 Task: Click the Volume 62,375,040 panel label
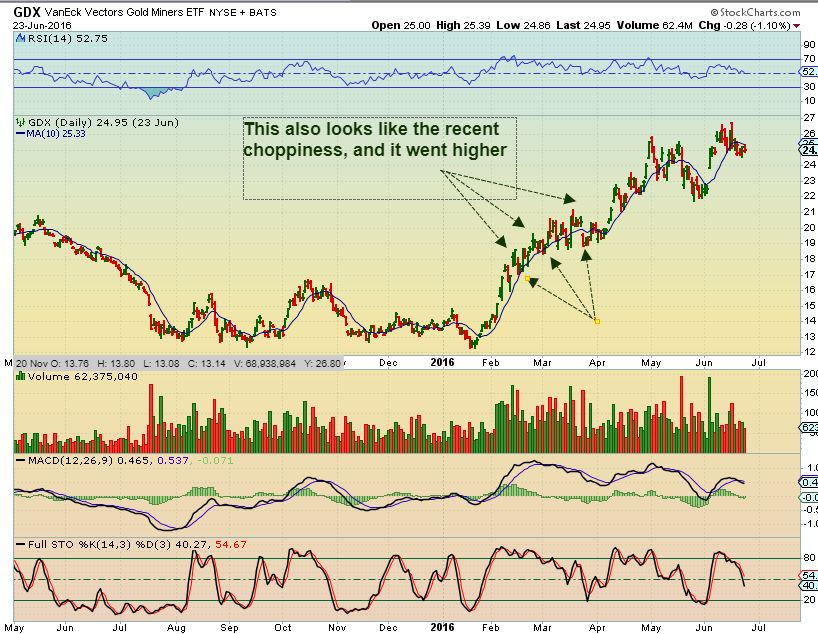pos(82,376)
